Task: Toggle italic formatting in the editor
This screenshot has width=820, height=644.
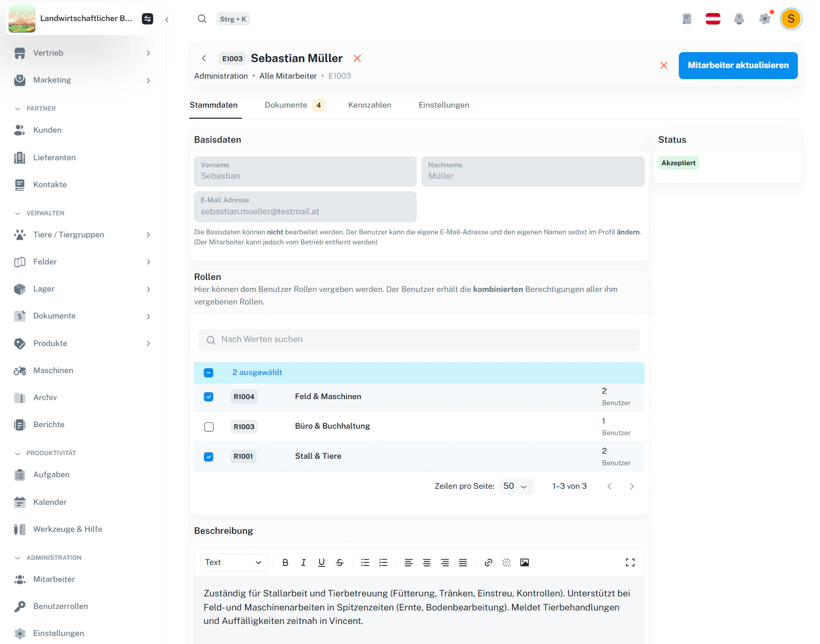Action: pos(303,562)
